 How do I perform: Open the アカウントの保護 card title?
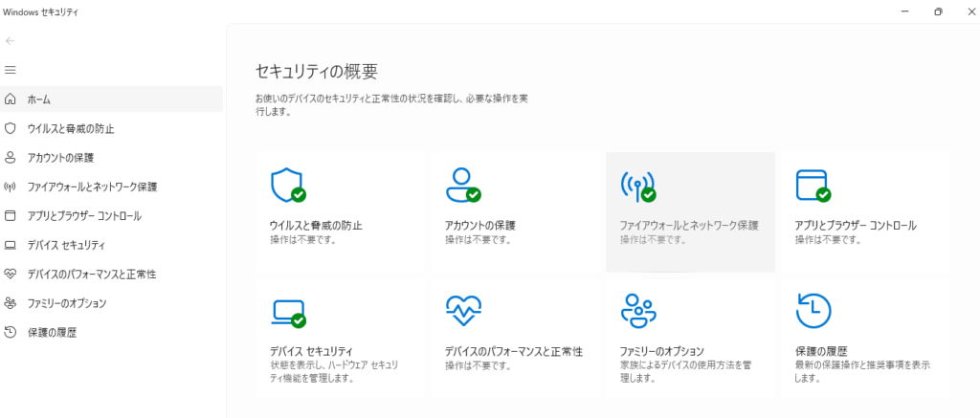pyautogui.click(x=480, y=226)
